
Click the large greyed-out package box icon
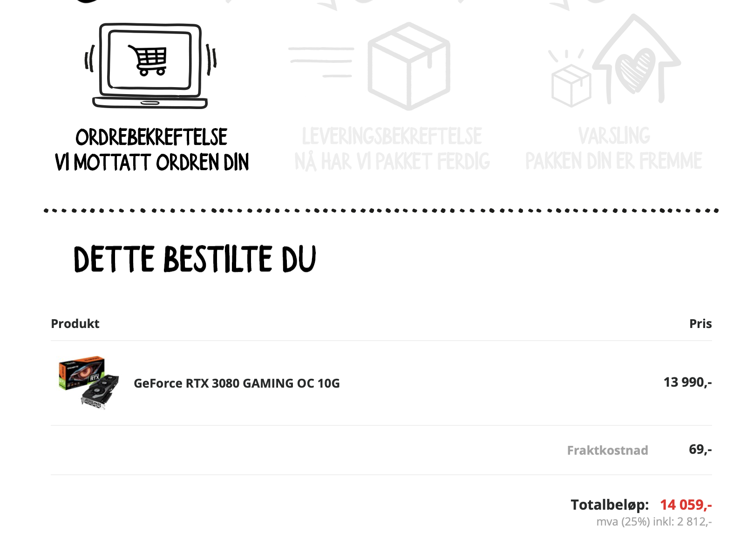click(x=409, y=66)
